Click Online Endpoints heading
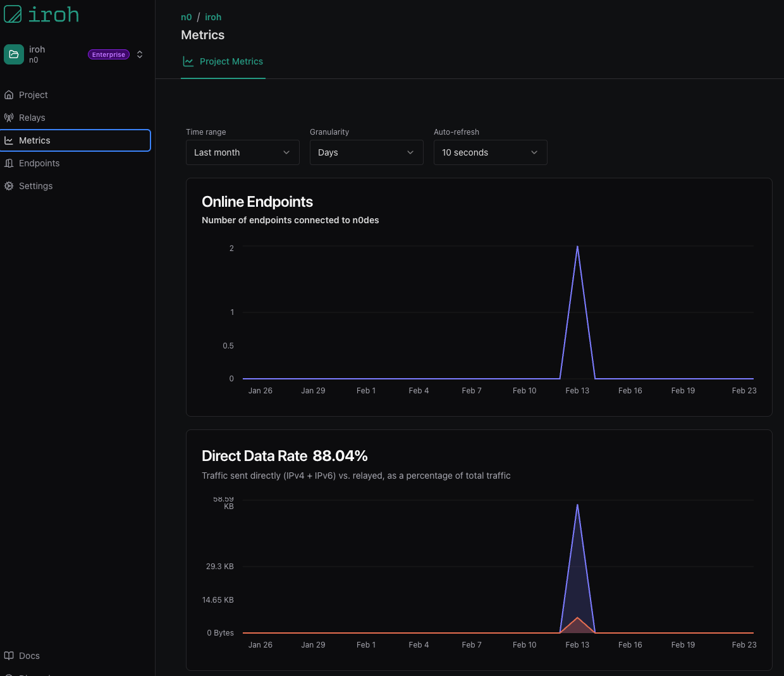 pyautogui.click(x=257, y=202)
